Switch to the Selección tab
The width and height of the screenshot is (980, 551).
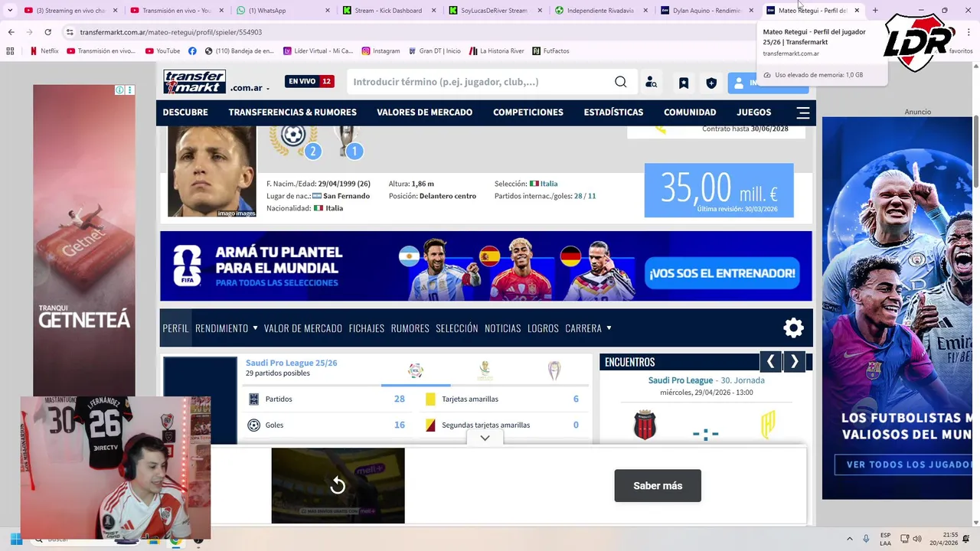point(457,328)
